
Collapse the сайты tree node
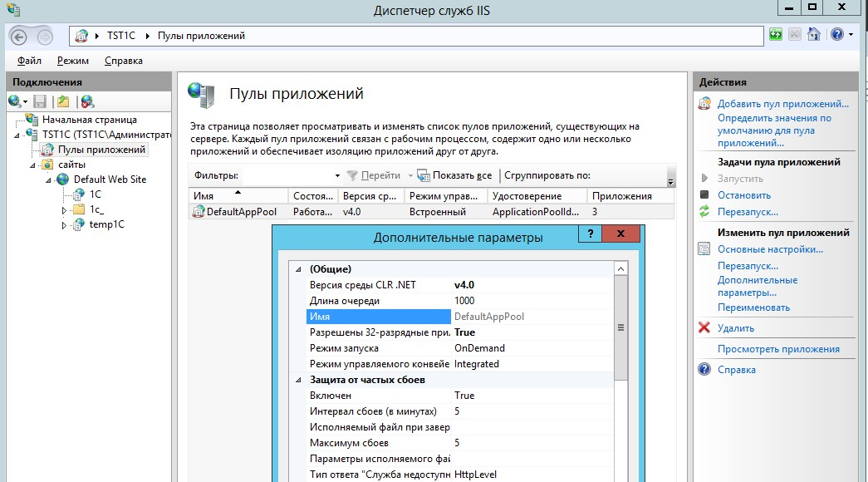[x=33, y=165]
